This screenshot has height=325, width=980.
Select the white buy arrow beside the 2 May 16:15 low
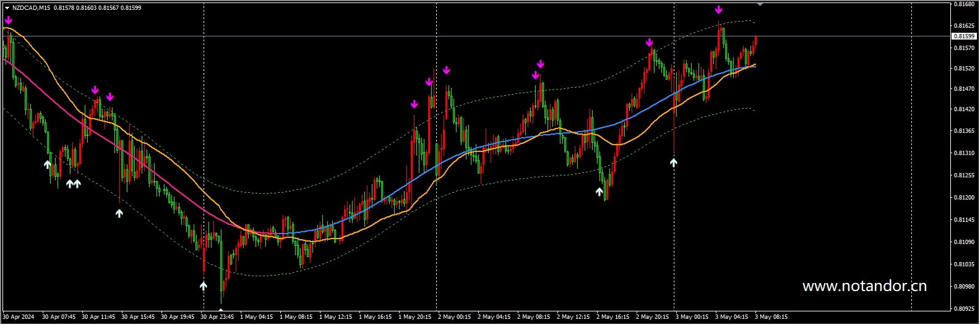pyautogui.click(x=599, y=192)
